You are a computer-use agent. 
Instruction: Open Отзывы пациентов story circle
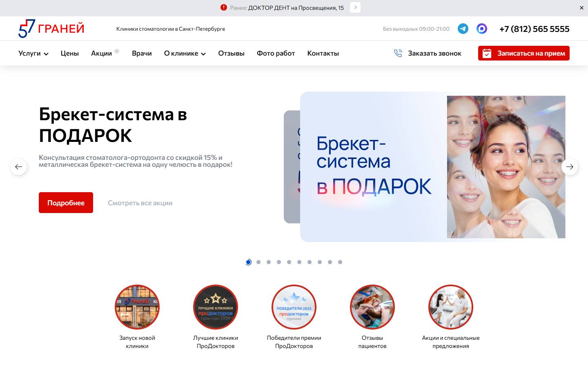click(372, 307)
